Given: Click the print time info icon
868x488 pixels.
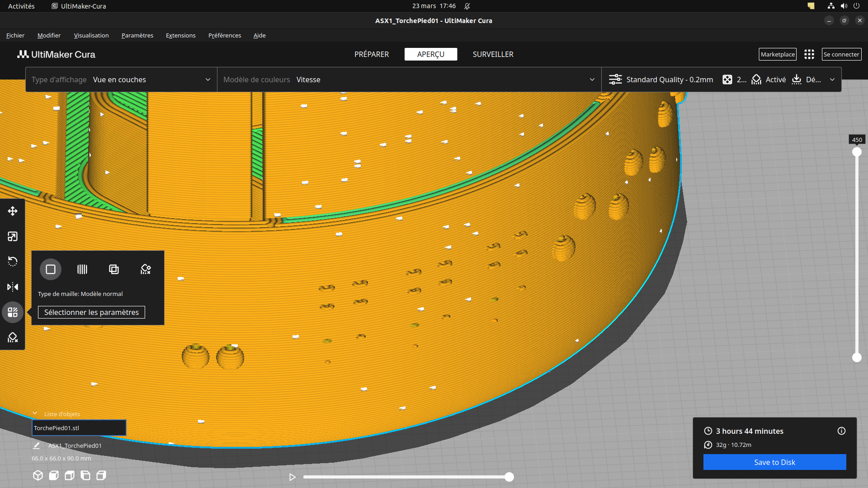Looking at the screenshot, I should click(x=841, y=431).
